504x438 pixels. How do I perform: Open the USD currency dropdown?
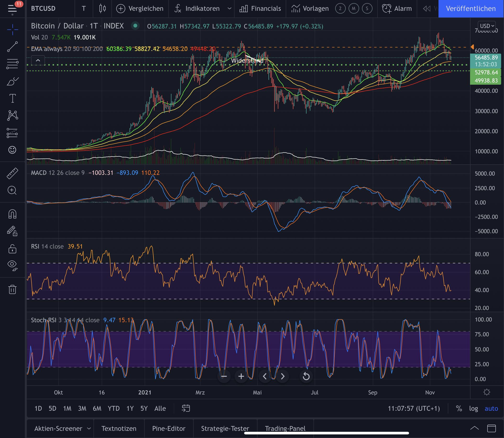487,26
